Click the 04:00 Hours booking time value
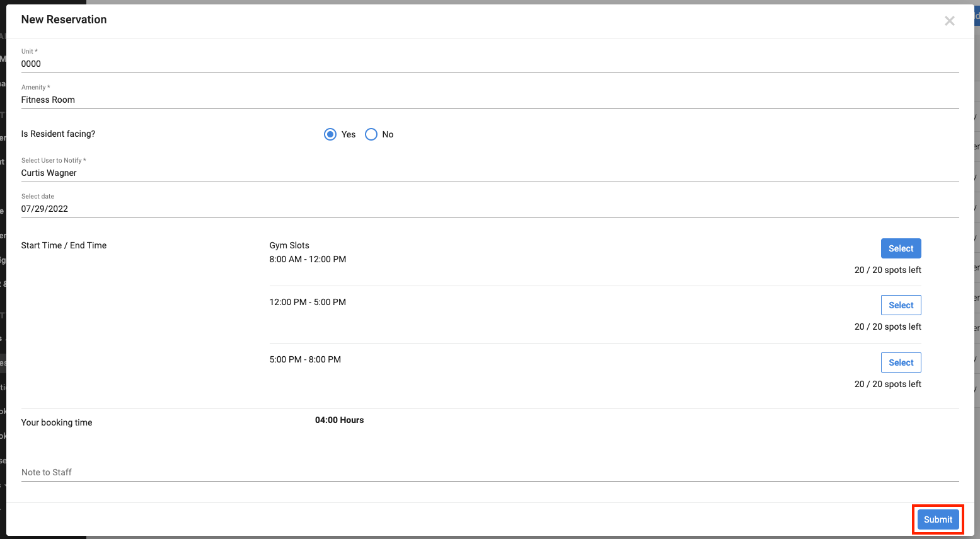 [x=339, y=420]
